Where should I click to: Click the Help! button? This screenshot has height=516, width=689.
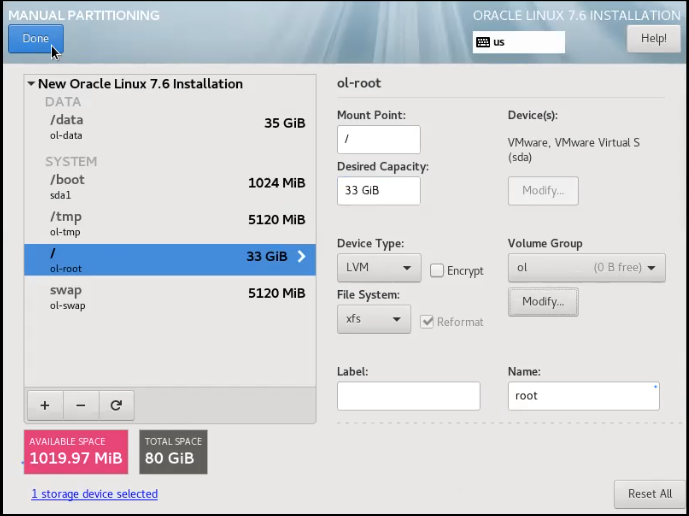tap(653, 39)
